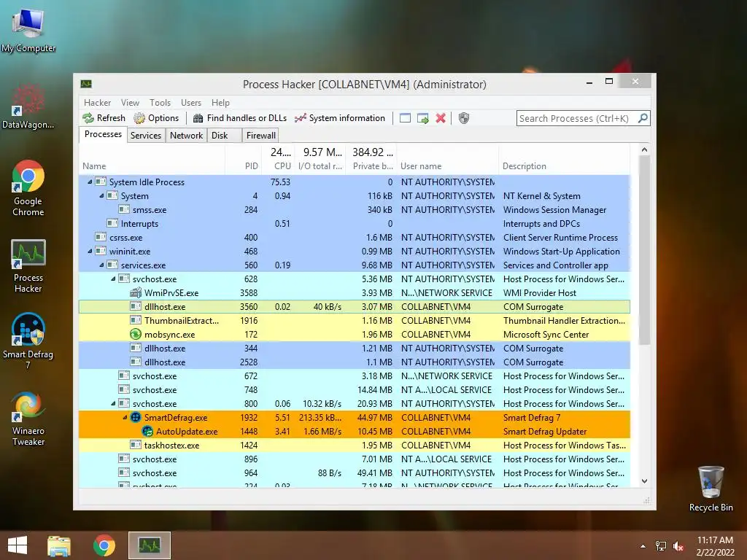The width and height of the screenshot is (747, 560).
Task: Open Smart Defrag 7 desktop shortcut
Action: pos(28,341)
